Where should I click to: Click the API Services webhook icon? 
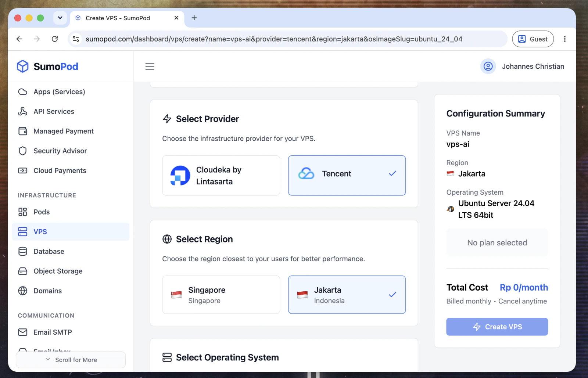pos(23,111)
